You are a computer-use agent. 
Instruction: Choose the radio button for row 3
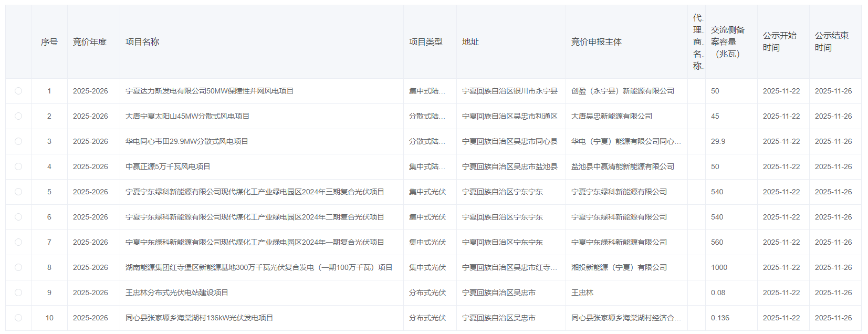click(x=18, y=141)
